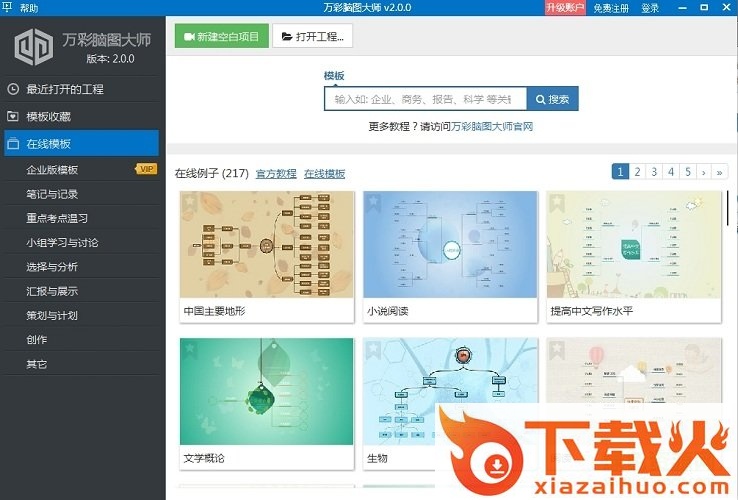This screenshot has height=500, width=738.
Task: Click the VIP badge on 企业版模板
Action: tap(146, 169)
